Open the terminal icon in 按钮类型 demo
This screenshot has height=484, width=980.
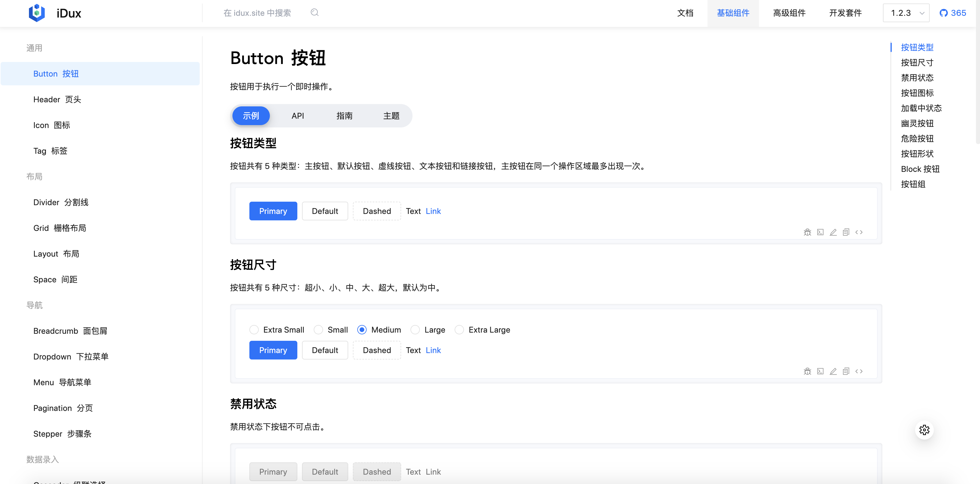click(820, 232)
